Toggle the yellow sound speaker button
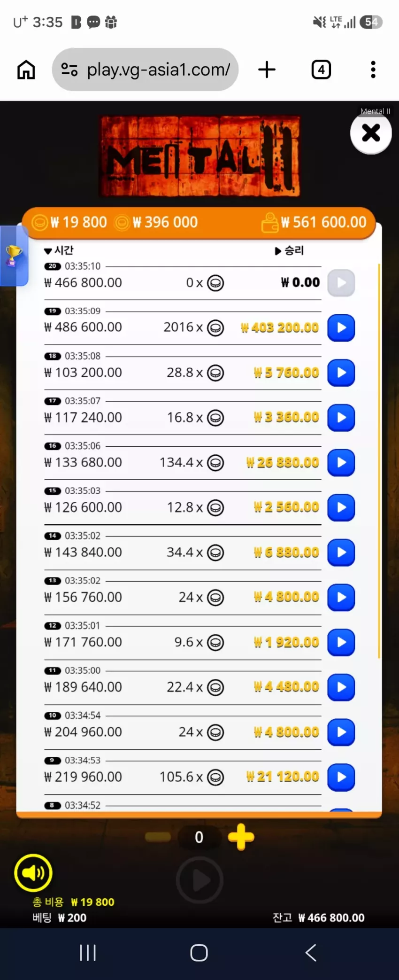399x980 pixels. [x=33, y=873]
